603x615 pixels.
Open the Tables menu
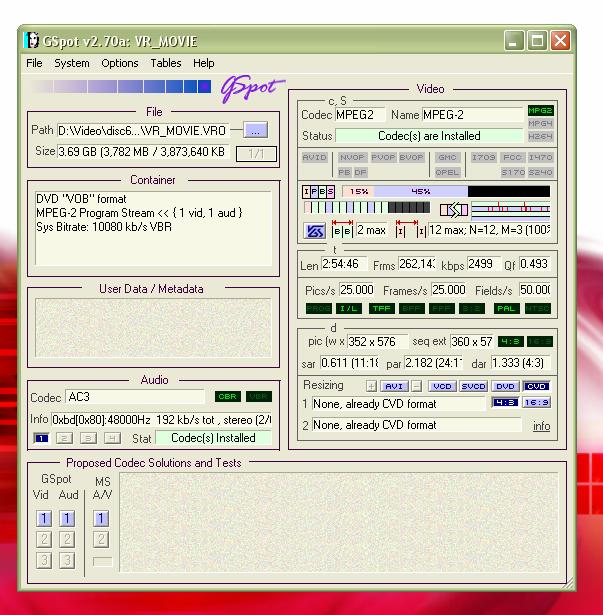pos(166,63)
